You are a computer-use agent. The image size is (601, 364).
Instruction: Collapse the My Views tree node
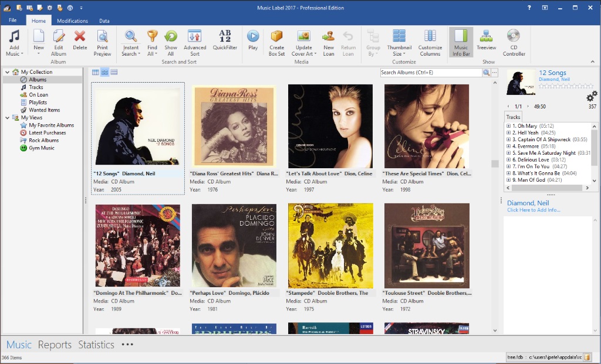[7, 118]
